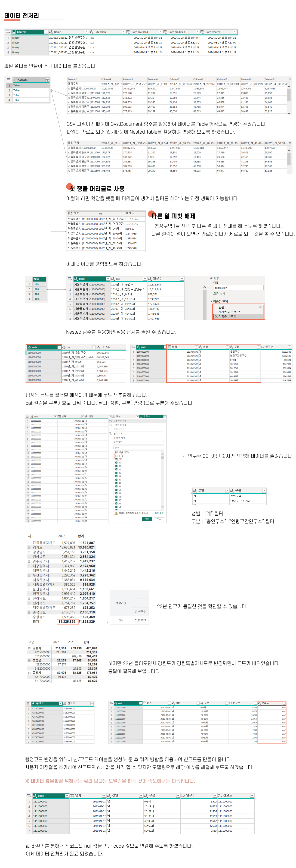
Task: Select the 원본 applied step
Action: coord(221,307)
